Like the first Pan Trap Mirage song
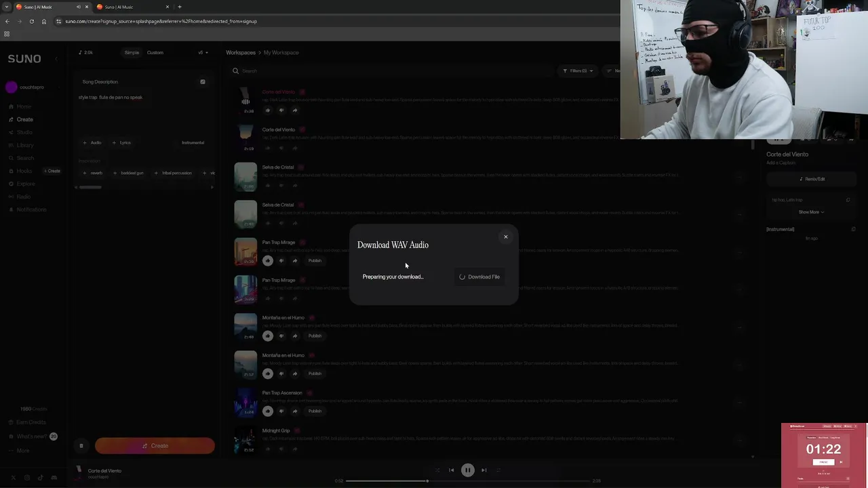This screenshot has height=488, width=868. [x=268, y=260]
